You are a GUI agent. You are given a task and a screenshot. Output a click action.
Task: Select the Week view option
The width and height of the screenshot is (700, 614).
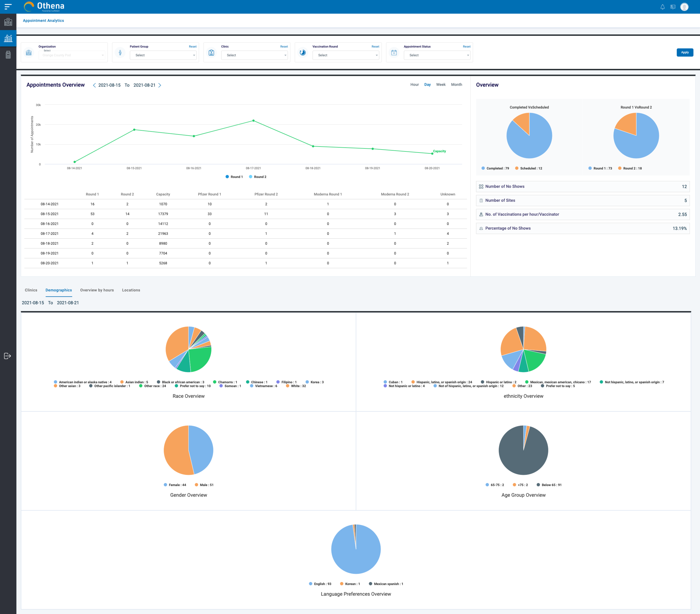[440, 85]
